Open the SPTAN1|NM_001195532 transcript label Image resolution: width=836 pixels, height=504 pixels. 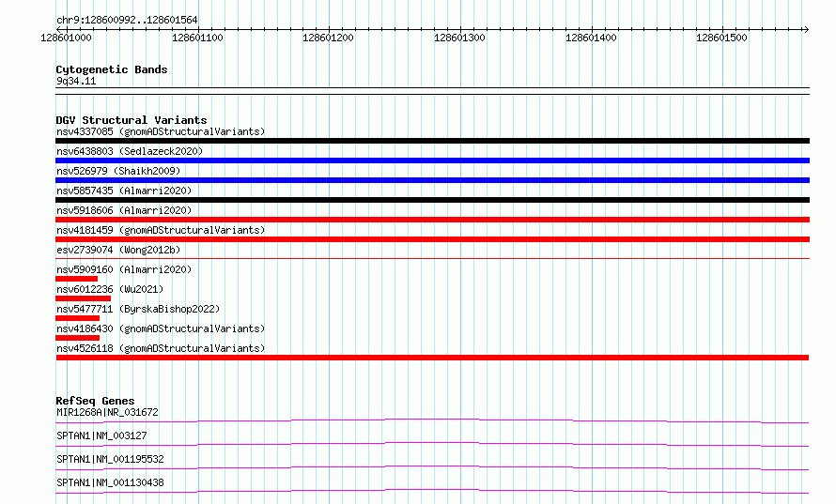pyautogui.click(x=110, y=459)
